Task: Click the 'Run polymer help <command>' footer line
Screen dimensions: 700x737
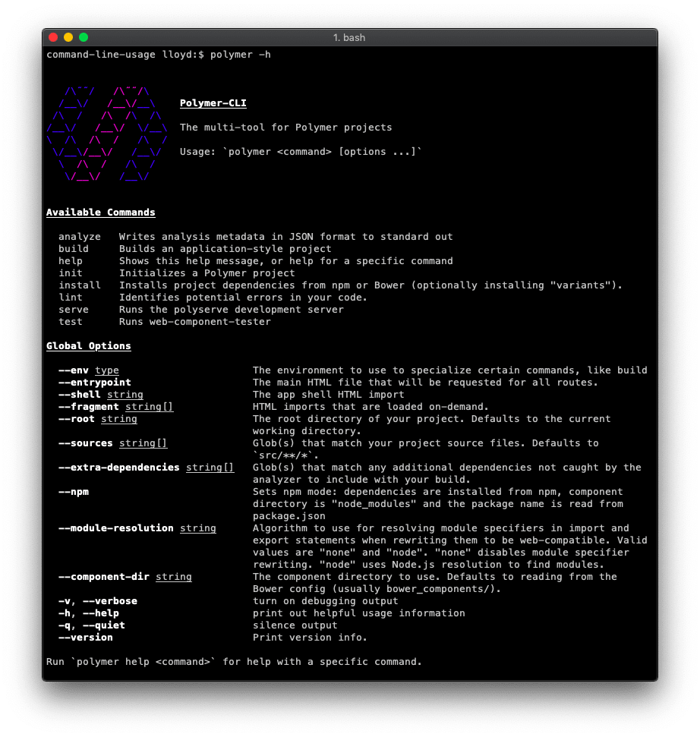Action: [x=234, y=663]
